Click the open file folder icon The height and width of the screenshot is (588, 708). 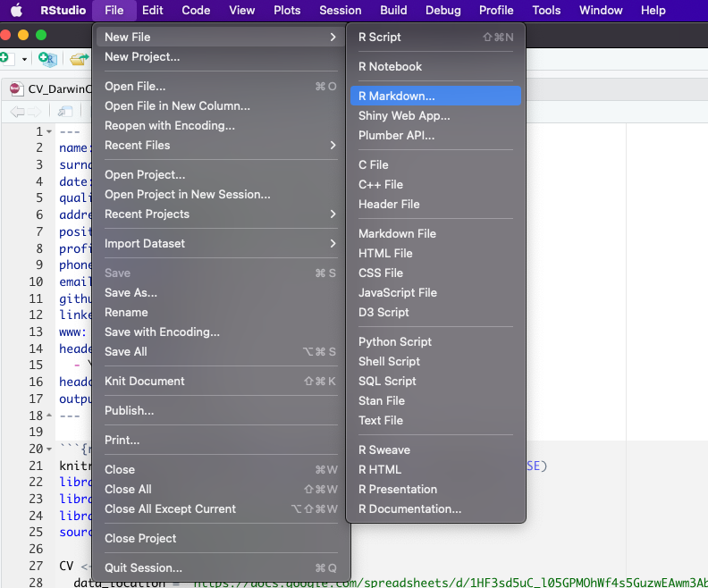tap(80, 59)
